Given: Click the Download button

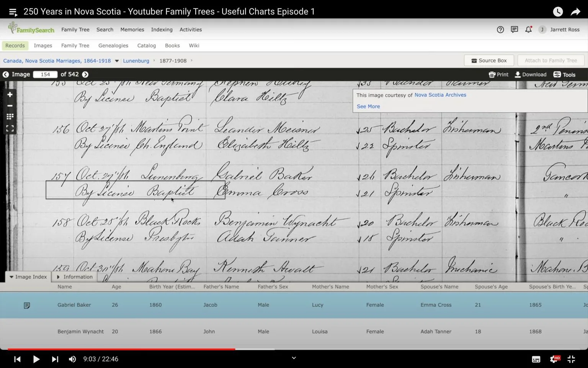Looking at the screenshot, I should tap(531, 74).
